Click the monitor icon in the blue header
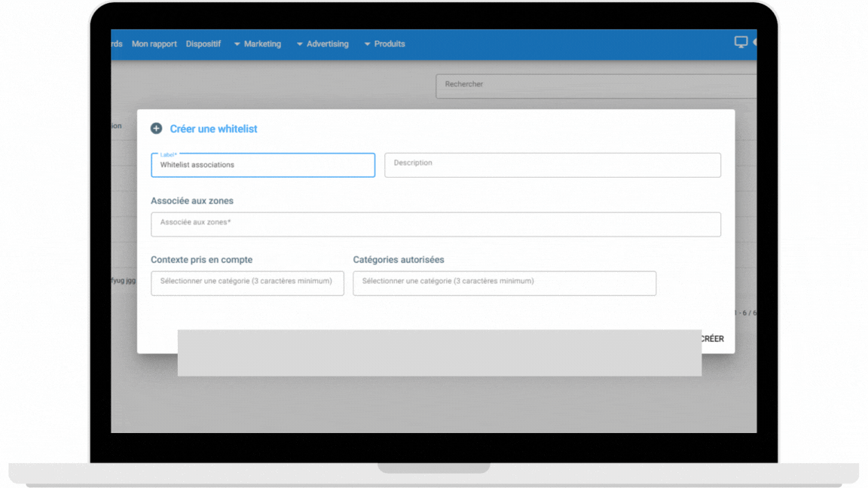 (741, 42)
